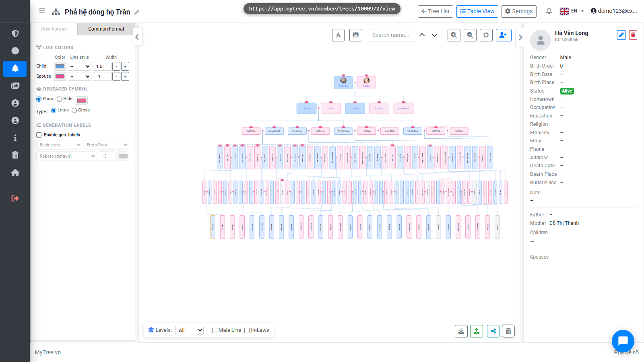The image size is (644, 362).
Task: Jump to previous search result arrow
Action: (x=422, y=35)
